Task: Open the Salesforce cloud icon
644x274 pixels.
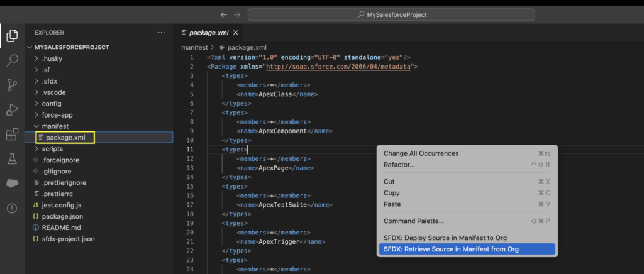Action: 13,184
